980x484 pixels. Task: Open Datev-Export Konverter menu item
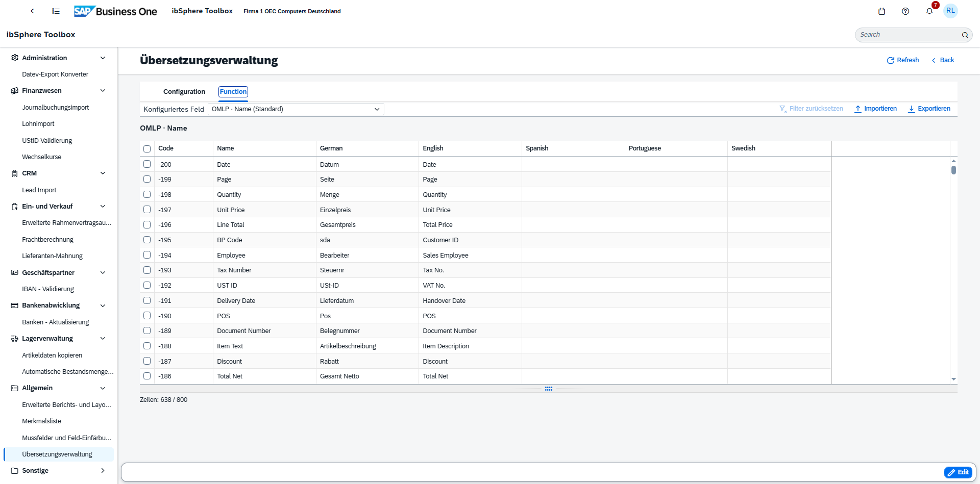[x=55, y=74]
